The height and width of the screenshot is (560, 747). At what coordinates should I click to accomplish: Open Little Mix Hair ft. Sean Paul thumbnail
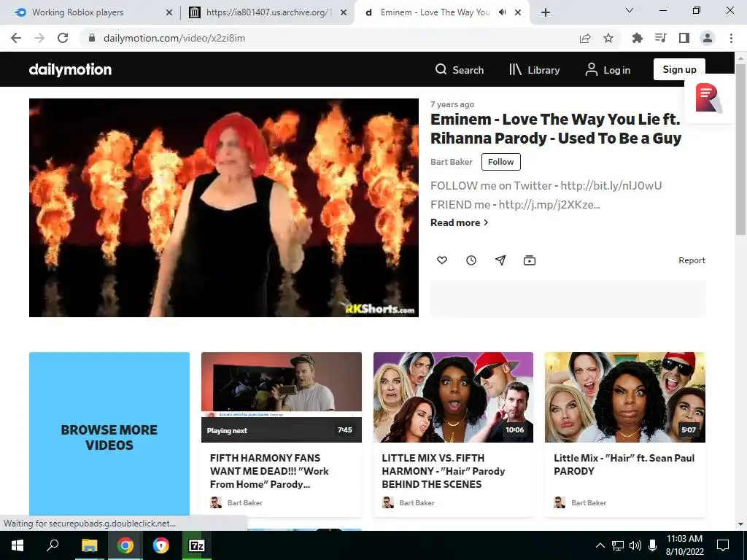click(x=625, y=397)
